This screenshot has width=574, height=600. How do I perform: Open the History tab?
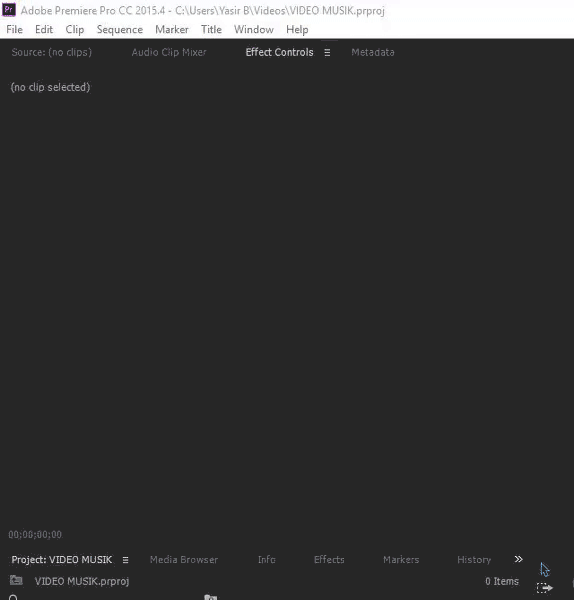point(474,559)
